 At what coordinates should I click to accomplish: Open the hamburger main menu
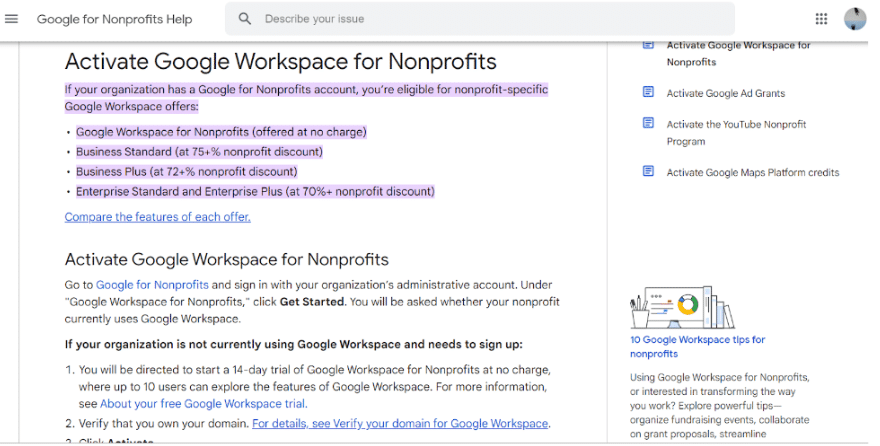point(11,19)
